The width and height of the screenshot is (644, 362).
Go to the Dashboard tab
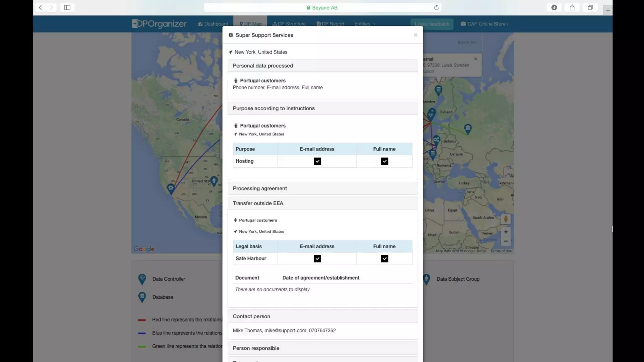pyautogui.click(x=213, y=24)
